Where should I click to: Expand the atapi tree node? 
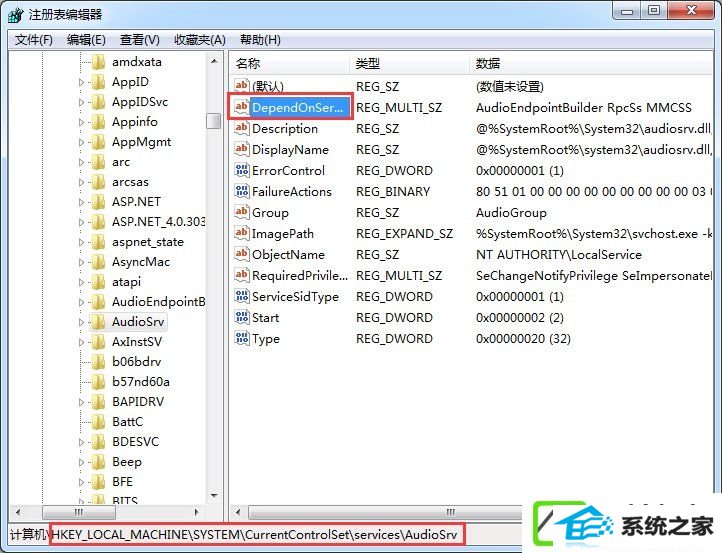[82, 282]
